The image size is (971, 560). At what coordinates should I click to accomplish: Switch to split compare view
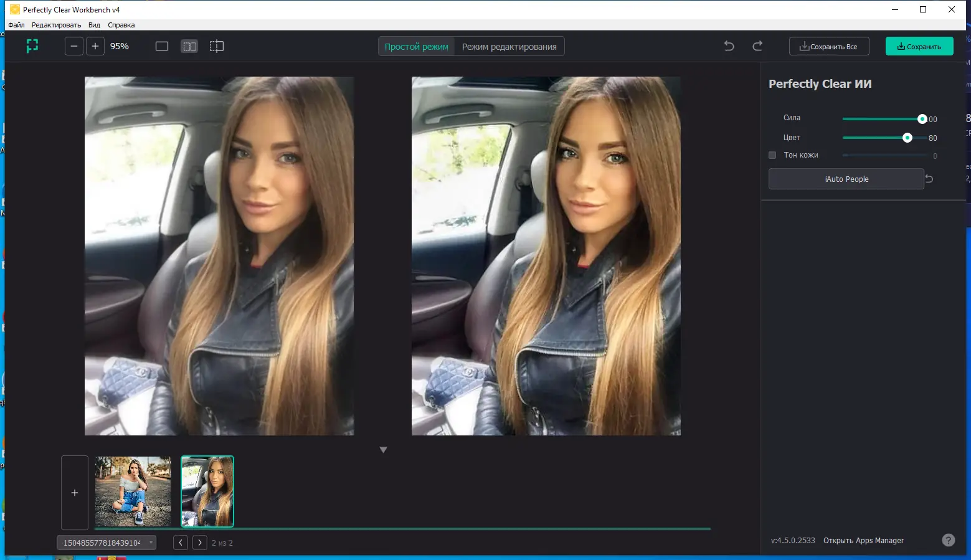(217, 46)
